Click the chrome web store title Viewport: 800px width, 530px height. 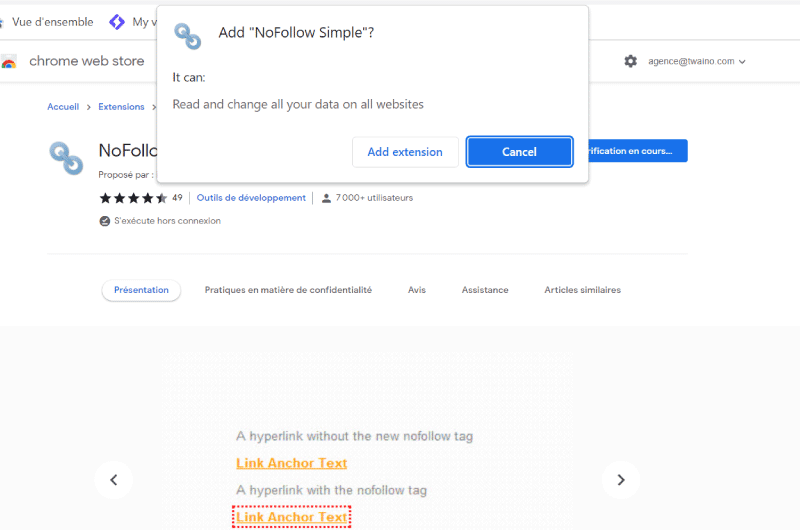tap(87, 61)
